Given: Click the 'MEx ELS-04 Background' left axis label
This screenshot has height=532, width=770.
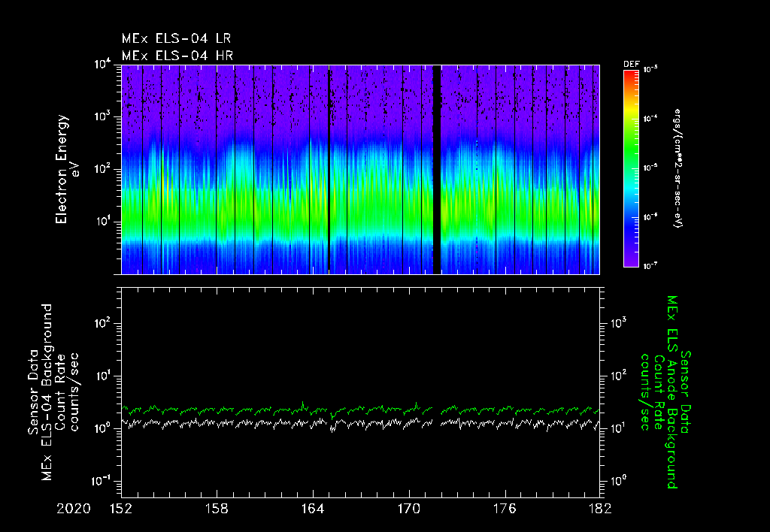Looking at the screenshot, I should (x=47, y=391).
